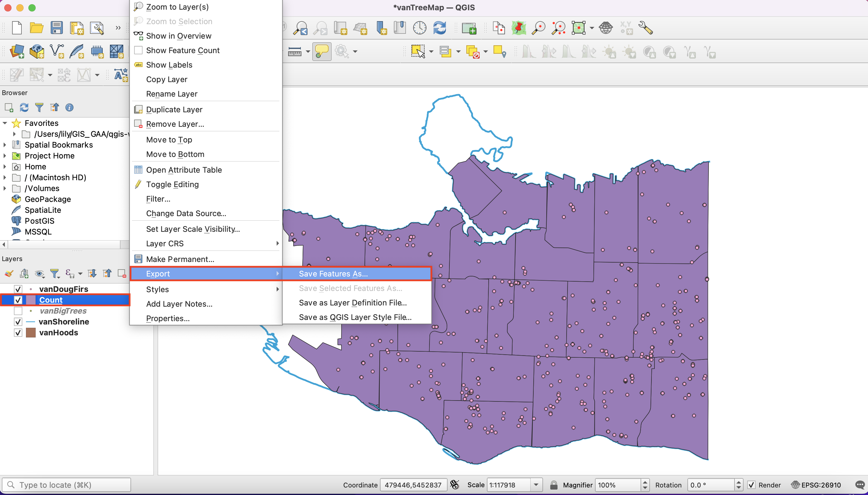The height and width of the screenshot is (495, 868).
Task: Expand the Spatial Bookmarks tree node
Action: pos(5,145)
